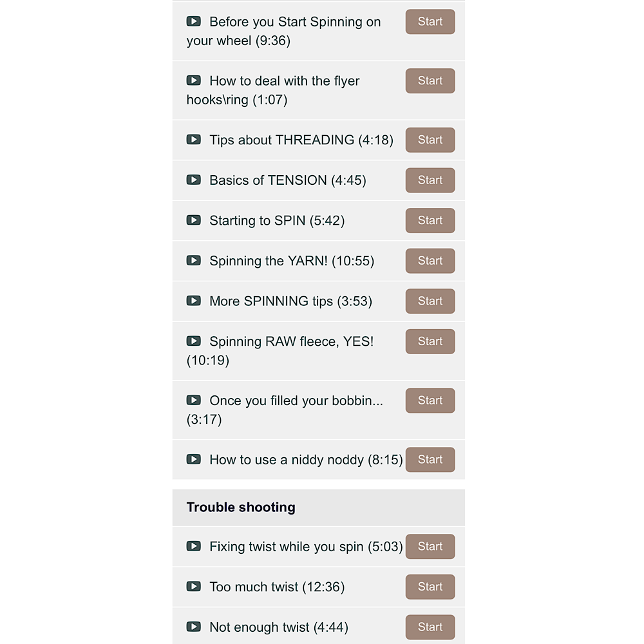Open the Too much twist lesson link
This screenshot has height=644, width=644.
pos(276,587)
